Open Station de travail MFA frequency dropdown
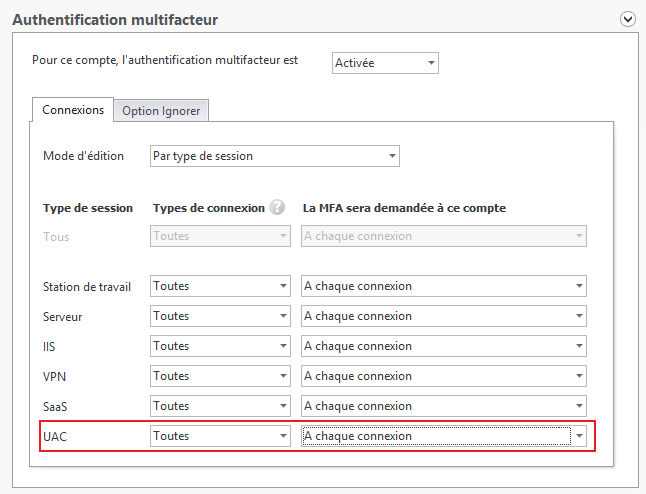The image size is (646, 494). pos(444,286)
